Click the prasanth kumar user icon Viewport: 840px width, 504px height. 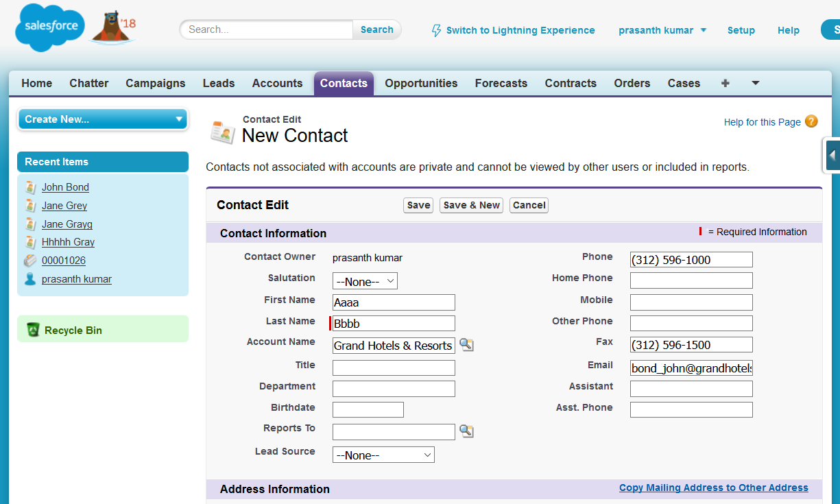tap(29, 279)
